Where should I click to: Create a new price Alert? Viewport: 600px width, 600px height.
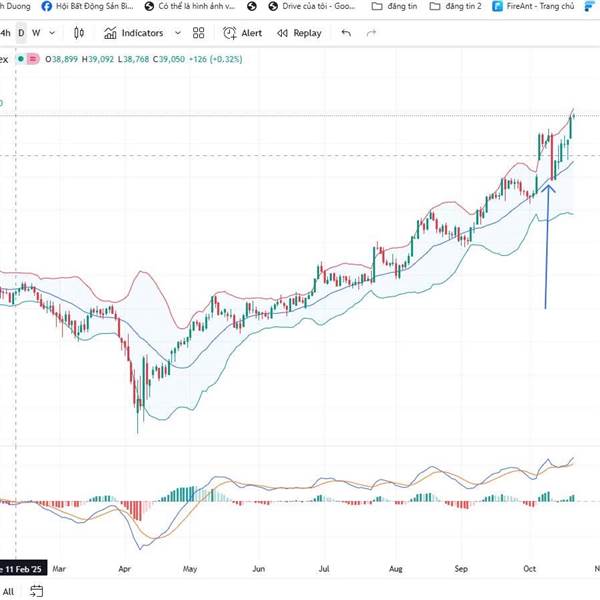click(x=242, y=33)
